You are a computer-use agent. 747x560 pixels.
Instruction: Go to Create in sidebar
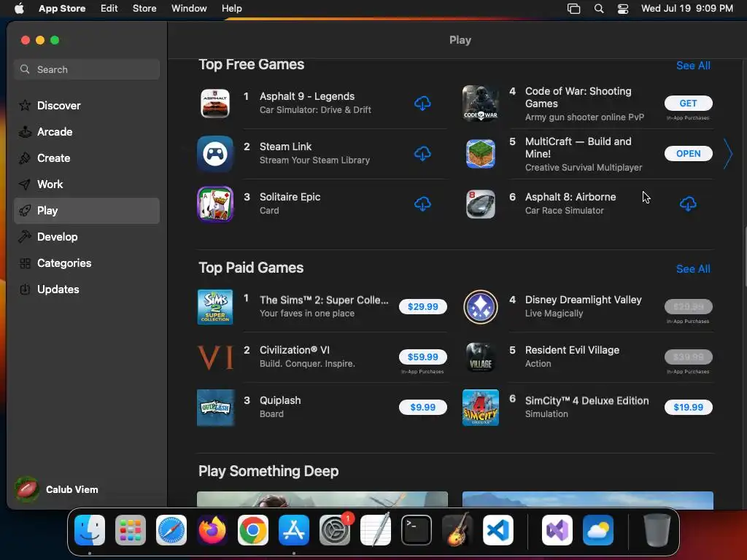tap(87, 158)
